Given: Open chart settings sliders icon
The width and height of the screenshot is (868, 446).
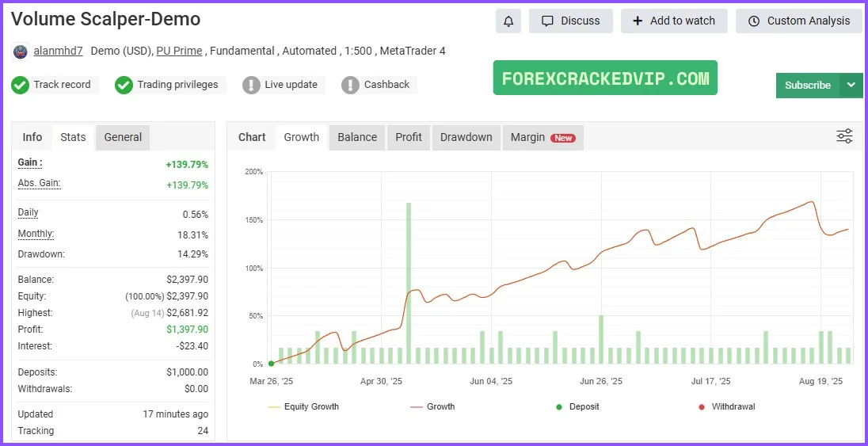Looking at the screenshot, I should click(x=844, y=136).
